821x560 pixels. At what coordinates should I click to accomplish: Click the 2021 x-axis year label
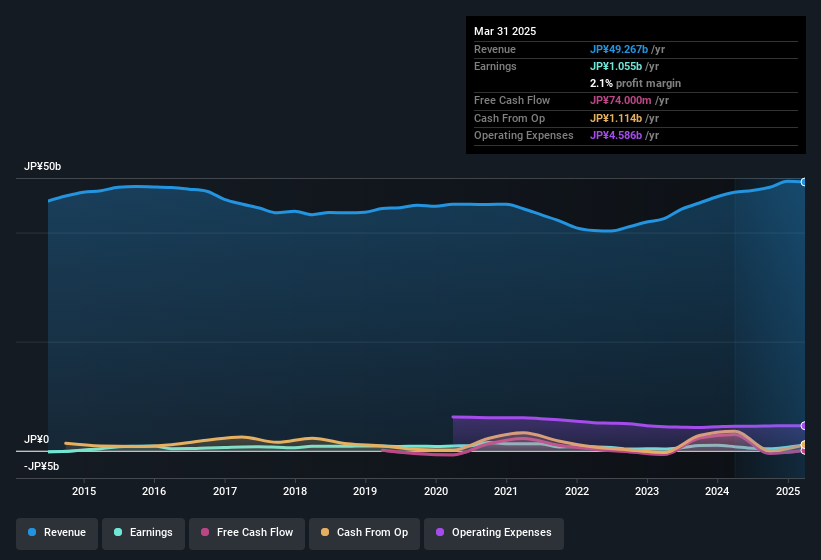[x=506, y=491]
